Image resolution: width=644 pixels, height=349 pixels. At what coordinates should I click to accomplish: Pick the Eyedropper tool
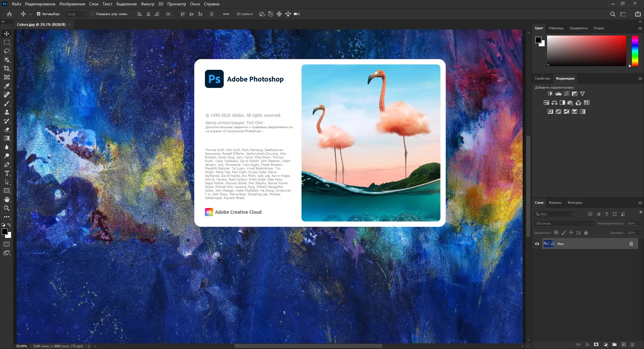tap(7, 86)
